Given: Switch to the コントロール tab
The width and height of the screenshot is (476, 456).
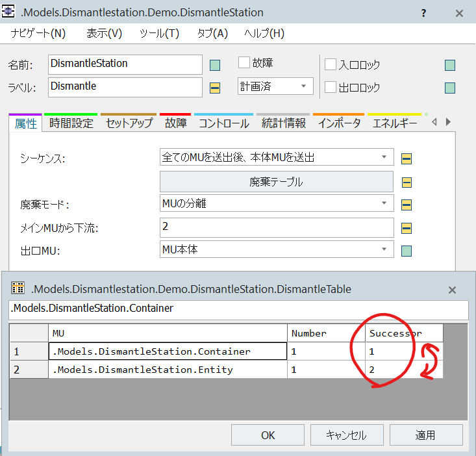Looking at the screenshot, I should [x=224, y=123].
